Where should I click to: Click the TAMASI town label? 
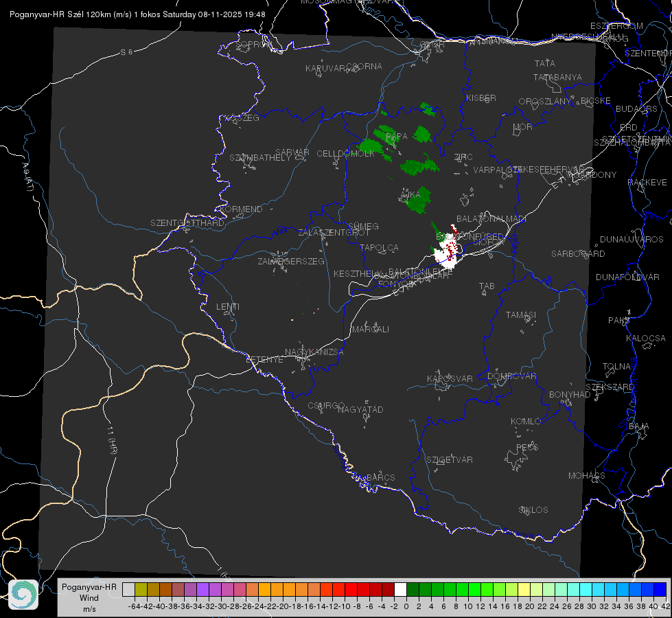[521, 315]
